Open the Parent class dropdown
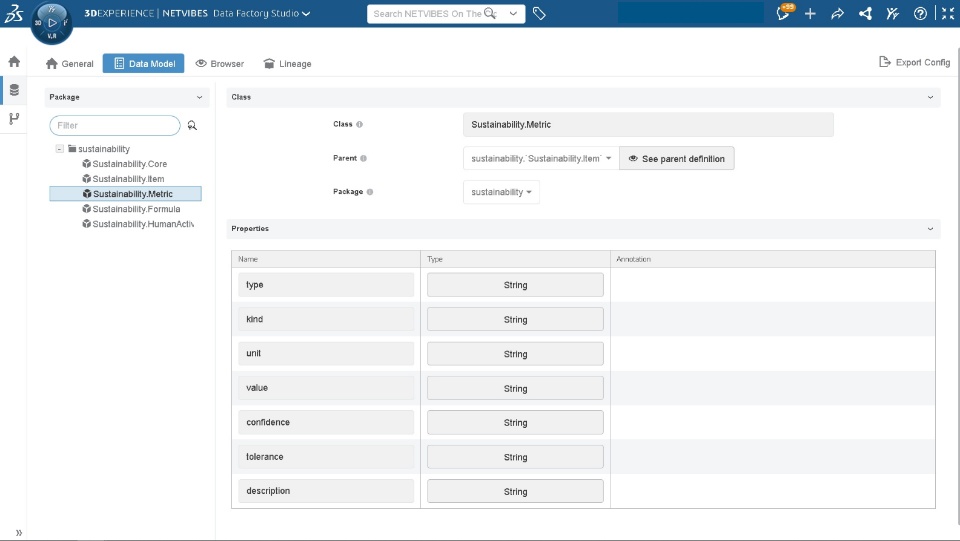Screen dimensions: 960x541 (x=541, y=159)
